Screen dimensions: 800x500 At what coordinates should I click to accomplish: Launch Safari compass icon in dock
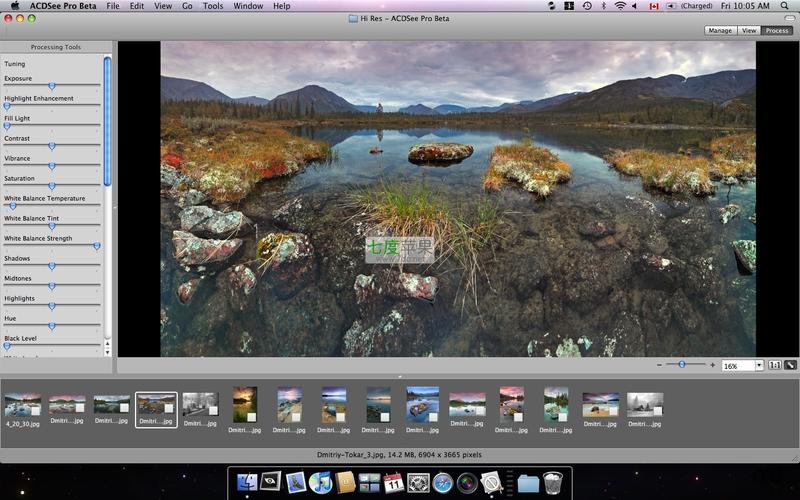[x=442, y=483]
